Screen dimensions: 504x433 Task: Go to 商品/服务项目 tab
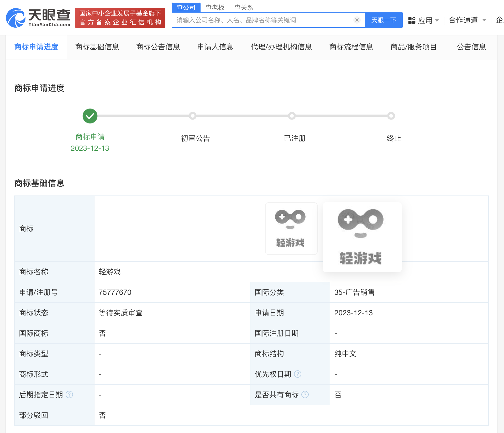pos(413,47)
